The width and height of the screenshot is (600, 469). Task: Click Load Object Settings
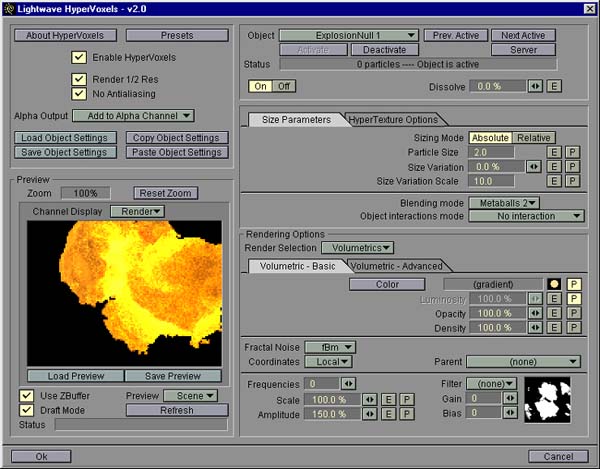tap(65, 138)
